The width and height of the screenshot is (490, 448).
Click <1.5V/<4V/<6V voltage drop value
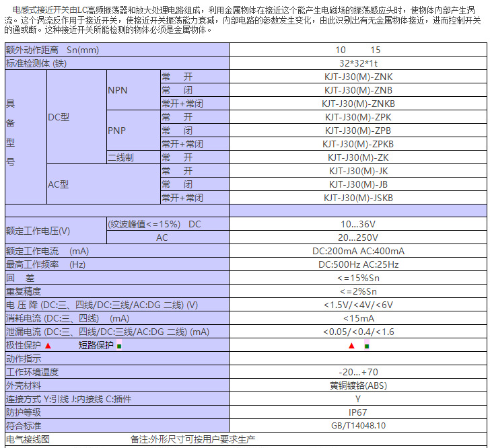pos(358,305)
